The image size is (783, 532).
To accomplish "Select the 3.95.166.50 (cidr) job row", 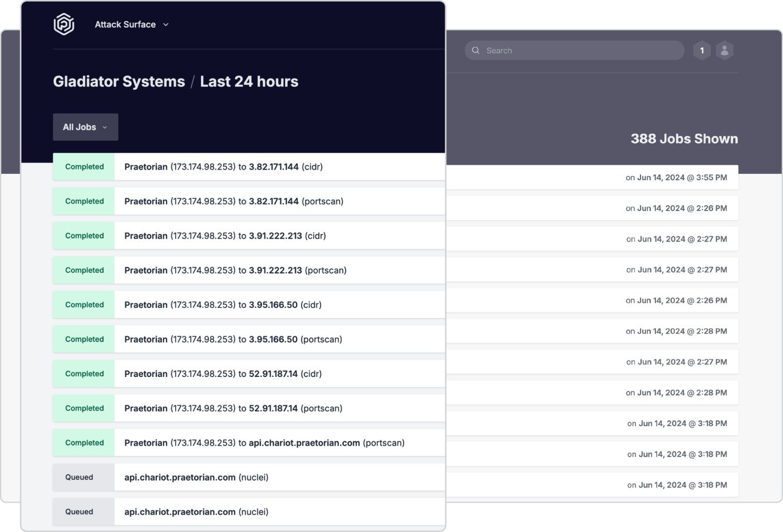I will click(249, 305).
